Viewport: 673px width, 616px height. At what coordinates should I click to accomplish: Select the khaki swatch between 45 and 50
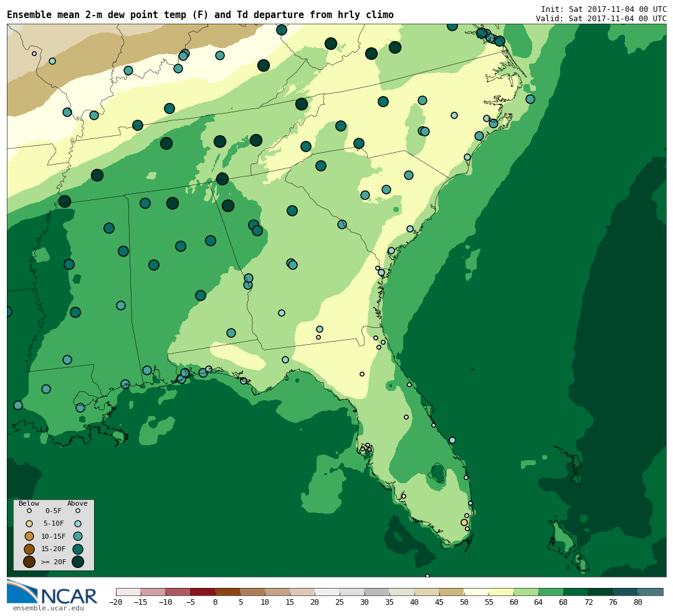click(x=452, y=592)
